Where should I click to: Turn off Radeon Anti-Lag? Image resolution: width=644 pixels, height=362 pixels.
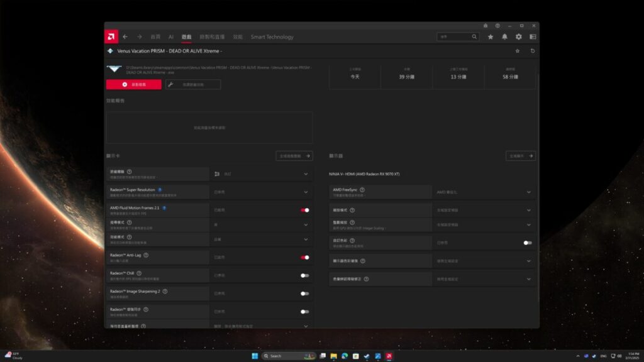(x=305, y=257)
